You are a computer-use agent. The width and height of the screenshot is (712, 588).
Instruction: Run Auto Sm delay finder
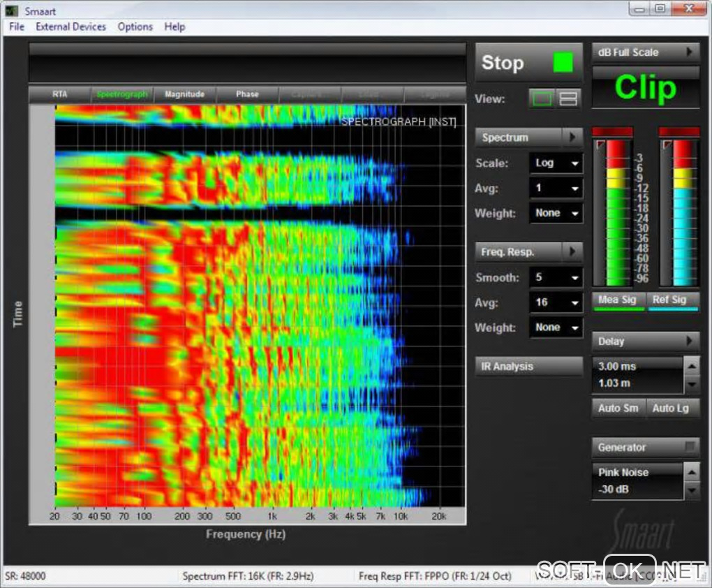pos(618,408)
